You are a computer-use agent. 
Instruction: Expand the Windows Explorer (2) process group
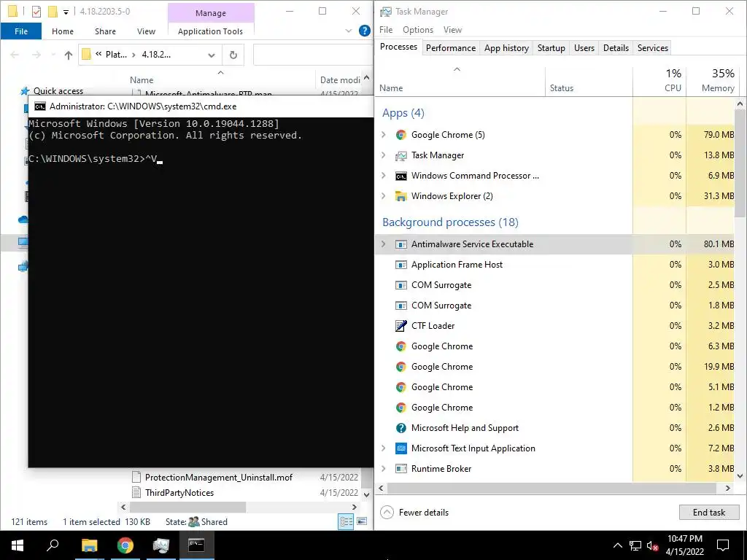click(x=384, y=196)
